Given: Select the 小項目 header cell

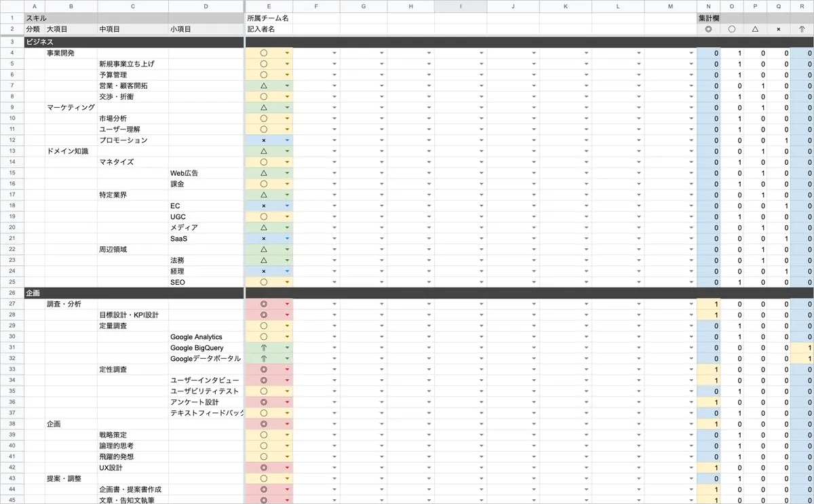Looking at the screenshot, I should [x=206, y=29].
